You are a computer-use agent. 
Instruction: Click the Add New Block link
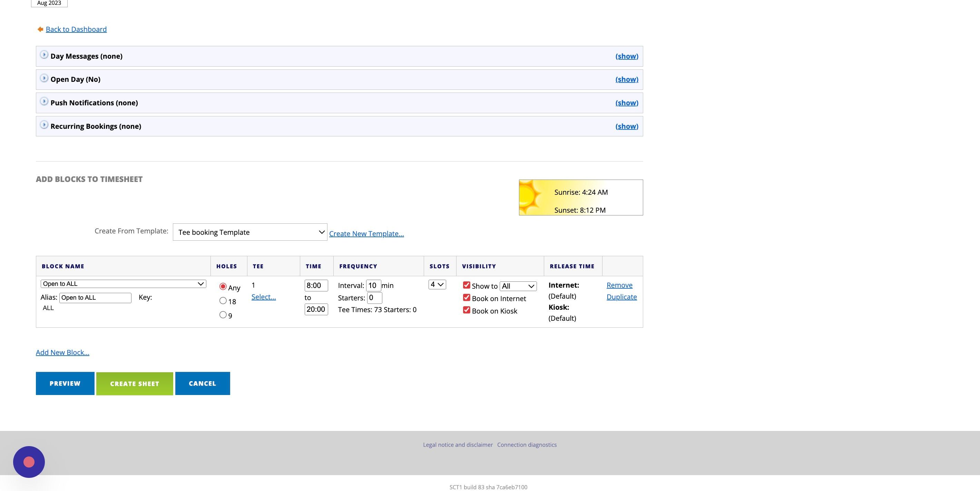tap(62, 353)
